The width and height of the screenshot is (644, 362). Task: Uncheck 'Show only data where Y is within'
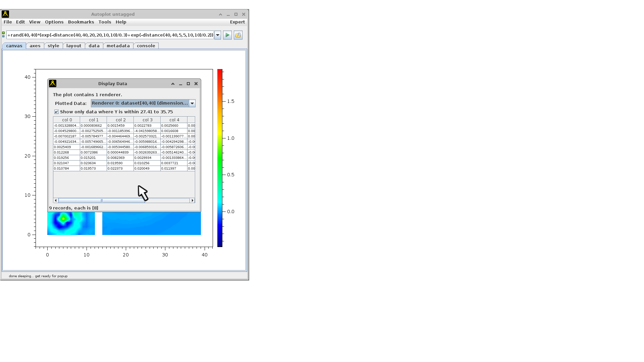click(56, 112)
